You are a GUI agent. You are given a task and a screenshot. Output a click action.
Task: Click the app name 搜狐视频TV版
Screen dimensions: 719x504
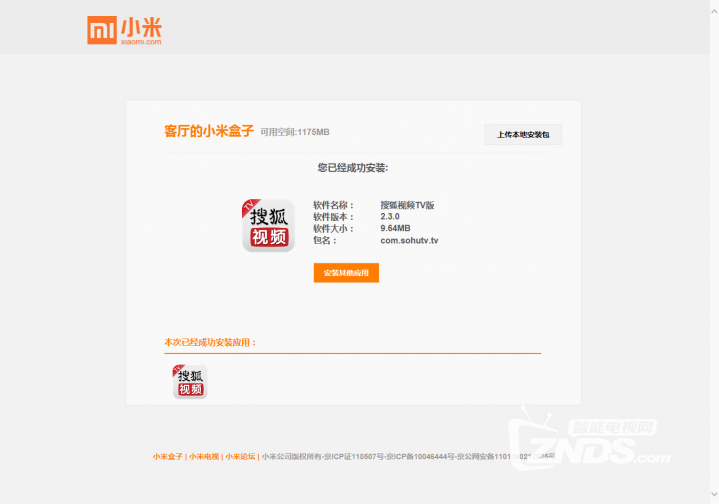pos(407,205)
